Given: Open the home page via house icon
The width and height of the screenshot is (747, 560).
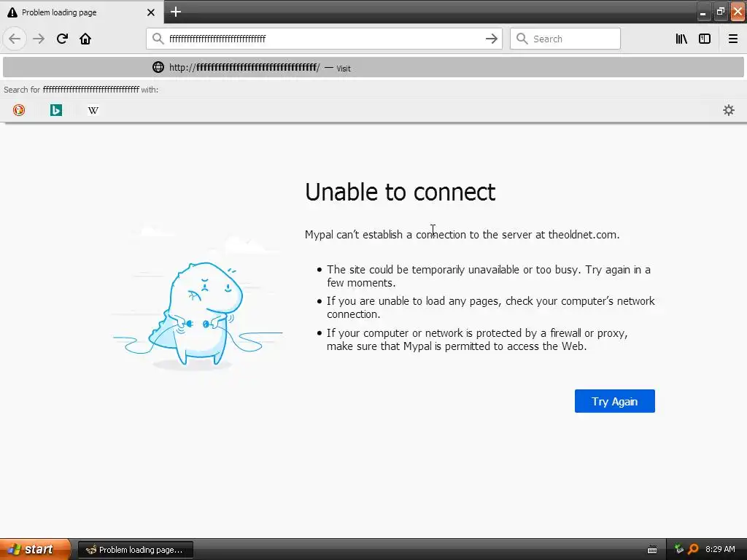Looking at the screenshot, I should pyautogui.click(x=85, y=39).
